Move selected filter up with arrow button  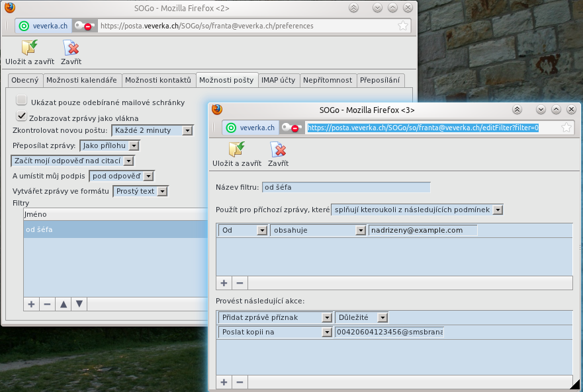pyautogui.click(x=64, y=304)
